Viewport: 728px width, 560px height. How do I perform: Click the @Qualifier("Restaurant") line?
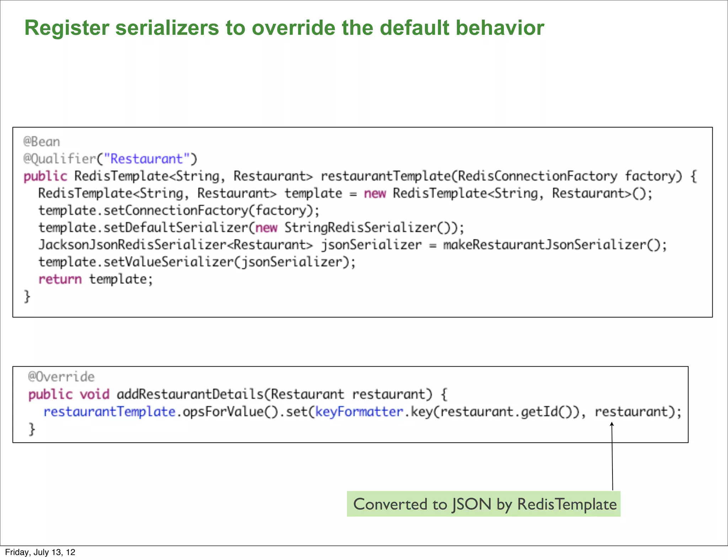[x=110, y=159]
